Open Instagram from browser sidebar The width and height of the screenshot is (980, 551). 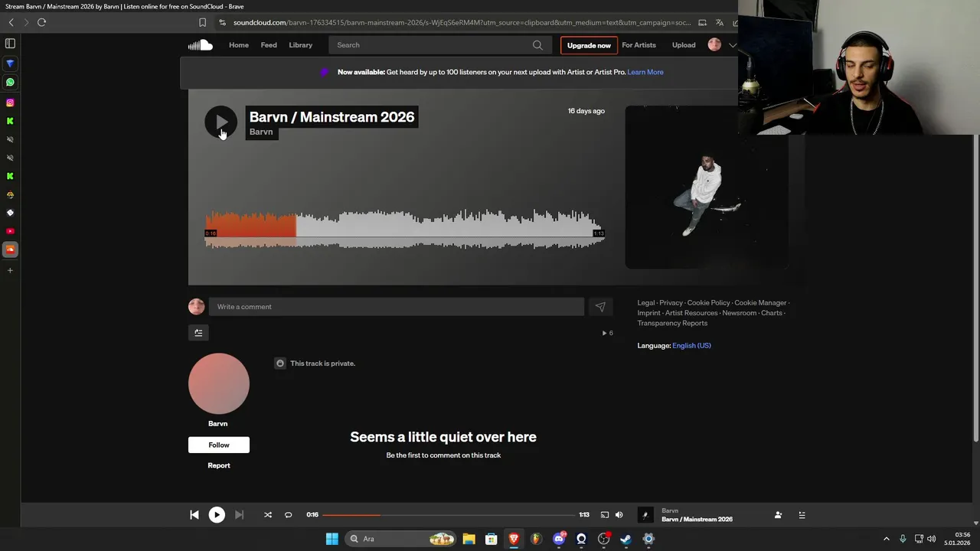tap(10, 103)
